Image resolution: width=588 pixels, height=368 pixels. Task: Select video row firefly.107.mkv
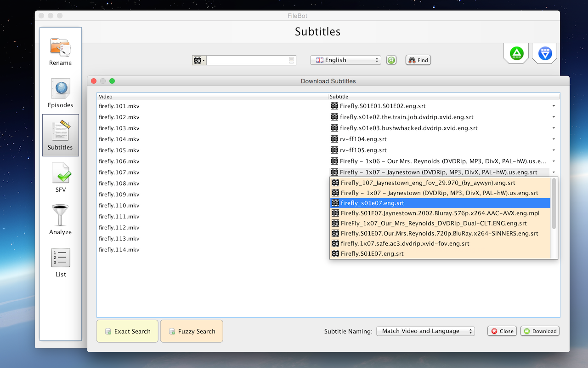click(x=119, y=172)
